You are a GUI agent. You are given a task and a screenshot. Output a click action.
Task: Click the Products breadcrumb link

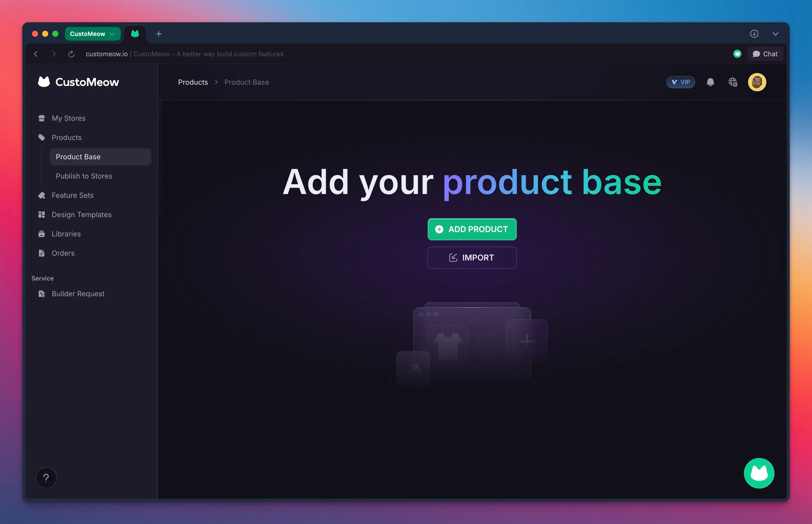click(193, 82)
